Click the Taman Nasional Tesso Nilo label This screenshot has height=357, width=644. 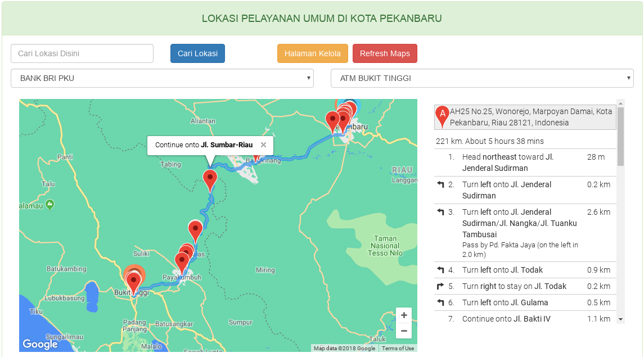[385, 246]
